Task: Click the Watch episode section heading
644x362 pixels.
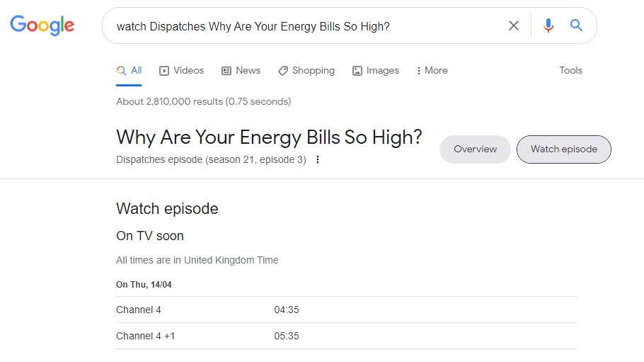Action: pos(167,208)
